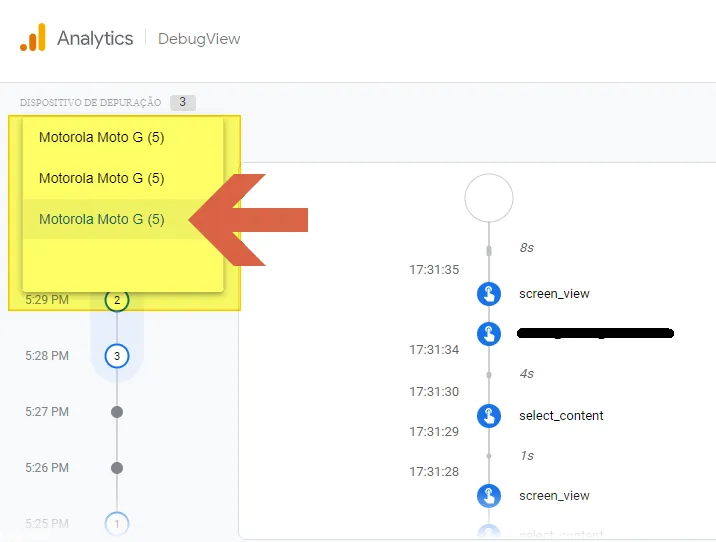This screenshot has width=716, height=542.
Task: Open the debug device count badge showing 3
Action: [183, 102]
